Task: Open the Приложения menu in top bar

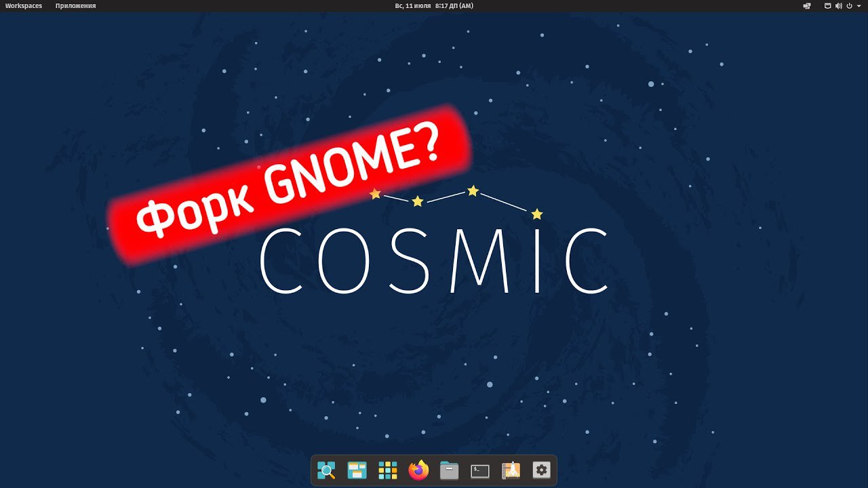Action: 75,6
